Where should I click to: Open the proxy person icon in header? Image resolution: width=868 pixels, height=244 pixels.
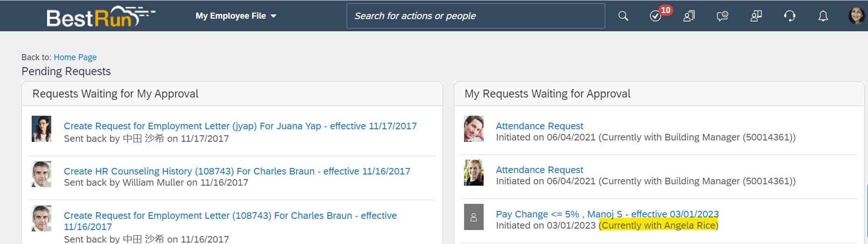click(x=689, y=16)
